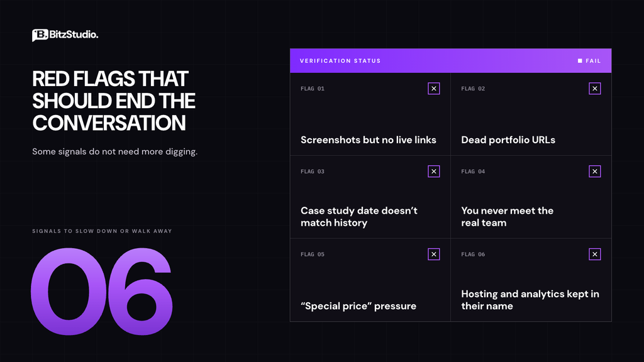Image resolution: width=644 pixels, height=362 pixels.
Task: Select the 'Special price pressure' card text
Action: [358, 306]
